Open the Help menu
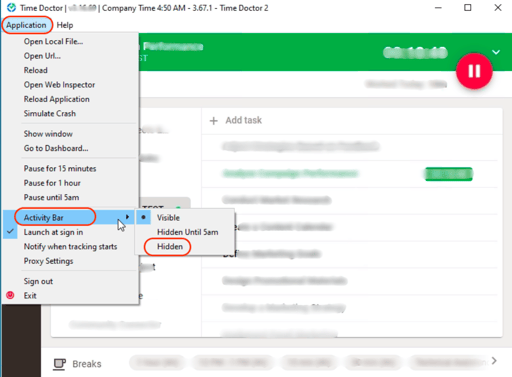This screenshot has height=377, width=512. click(x=65, y=25)
